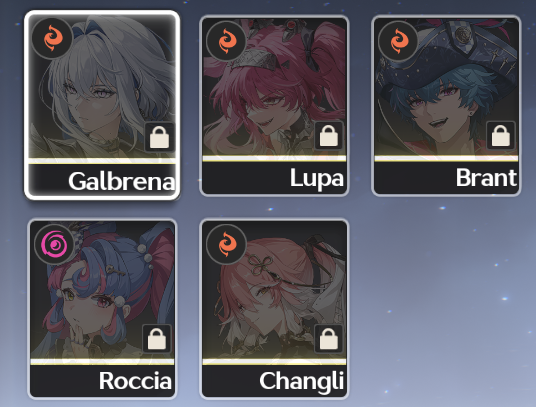Click the Brant name label

[x=486, y=178]
